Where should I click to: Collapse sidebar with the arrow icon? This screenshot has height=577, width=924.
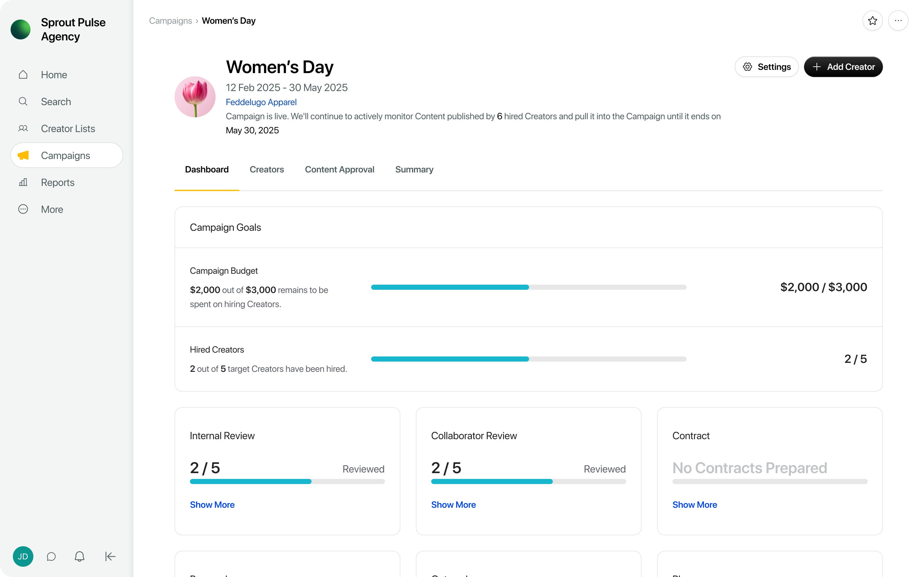click(x=110, y=556)
